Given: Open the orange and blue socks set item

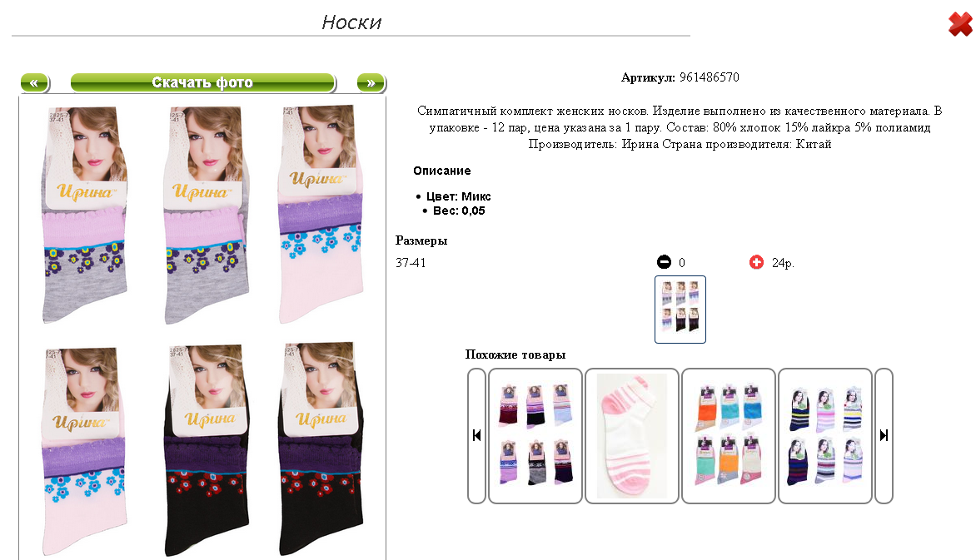Looking at the screenshot, I should (x=729, y=435).
